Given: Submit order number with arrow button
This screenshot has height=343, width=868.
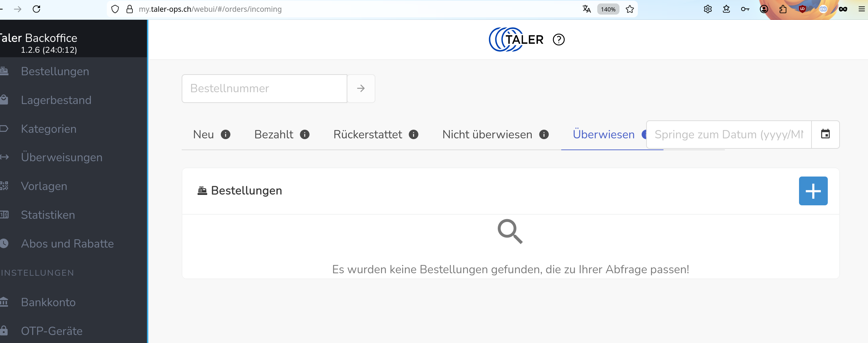Looking at the screenshot, I should coord(361,88).
